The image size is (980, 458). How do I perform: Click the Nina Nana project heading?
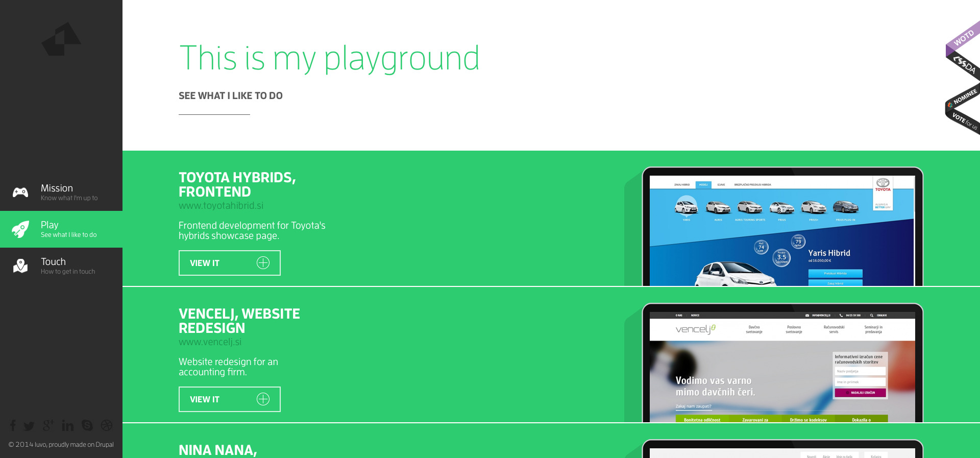tap(218, 450)
